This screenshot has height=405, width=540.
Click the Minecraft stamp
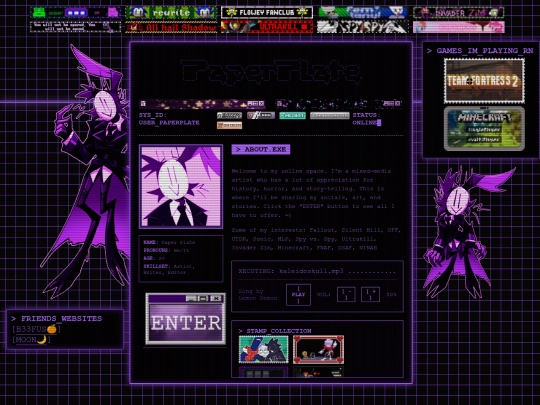pos(484,128)
